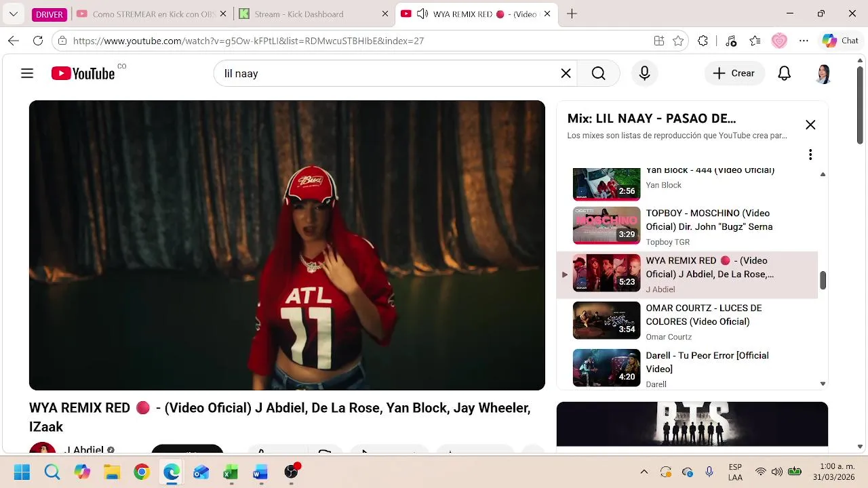
Task: Run search with magnifier button
Action: click(x=598, y=73)
